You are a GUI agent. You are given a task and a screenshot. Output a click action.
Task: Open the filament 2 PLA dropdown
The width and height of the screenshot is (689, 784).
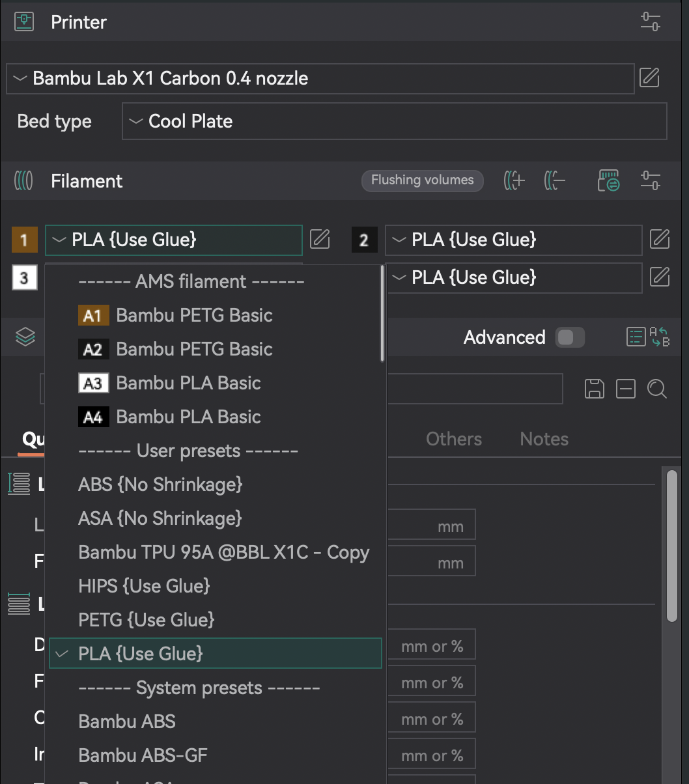point(513,240)
